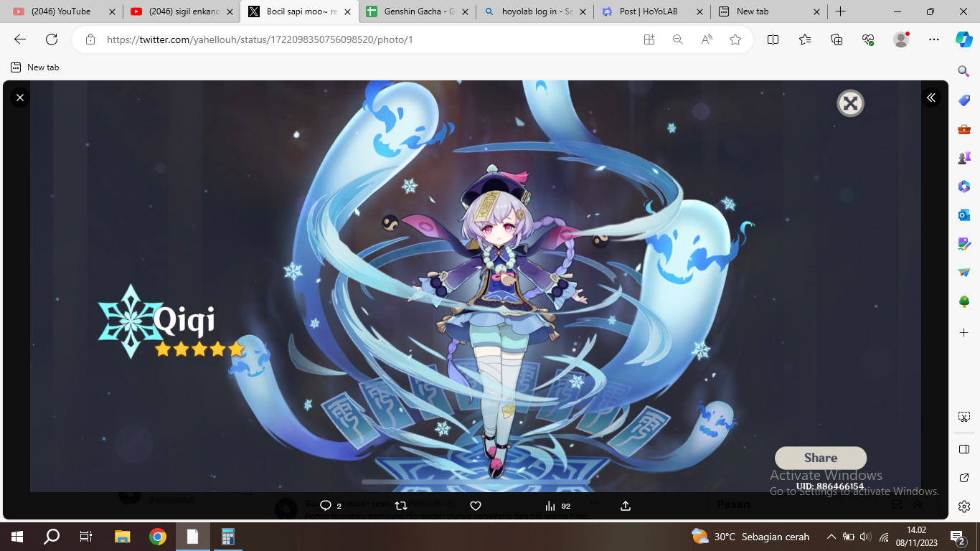This screenshot has height=551, width=980.
Task: Open the tweet's more options menu
Action: coord(594,503)
